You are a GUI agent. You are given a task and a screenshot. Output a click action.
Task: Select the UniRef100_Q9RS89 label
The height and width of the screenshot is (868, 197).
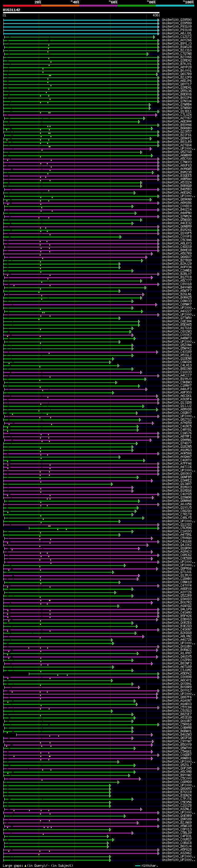click(x=177, y=819)
